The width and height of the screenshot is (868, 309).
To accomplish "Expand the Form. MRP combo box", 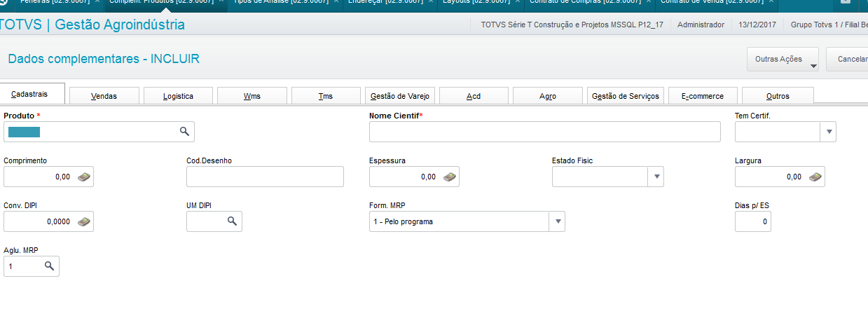I will tap(558, 221).
